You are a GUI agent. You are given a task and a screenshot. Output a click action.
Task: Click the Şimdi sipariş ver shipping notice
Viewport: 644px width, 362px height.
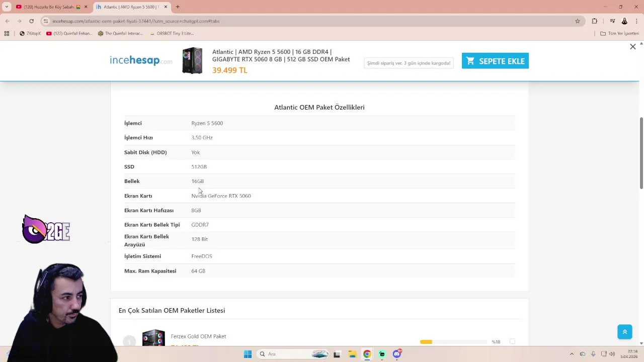(409, 63)
